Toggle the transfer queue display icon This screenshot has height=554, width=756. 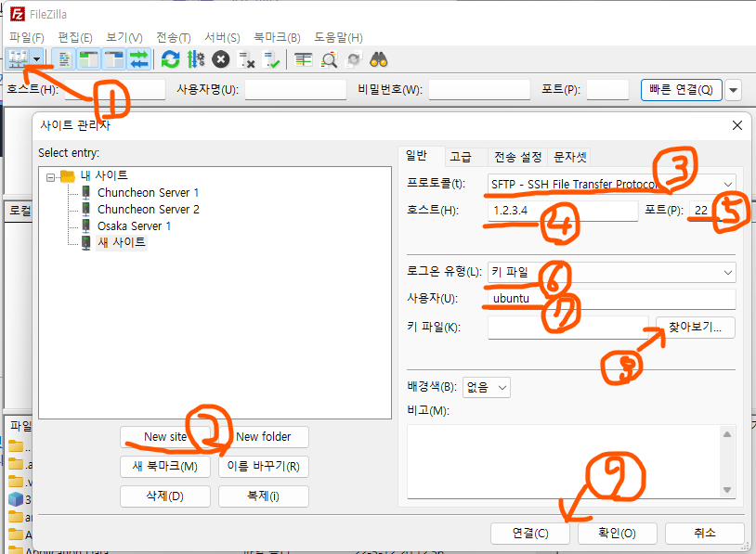coord(139,59)
